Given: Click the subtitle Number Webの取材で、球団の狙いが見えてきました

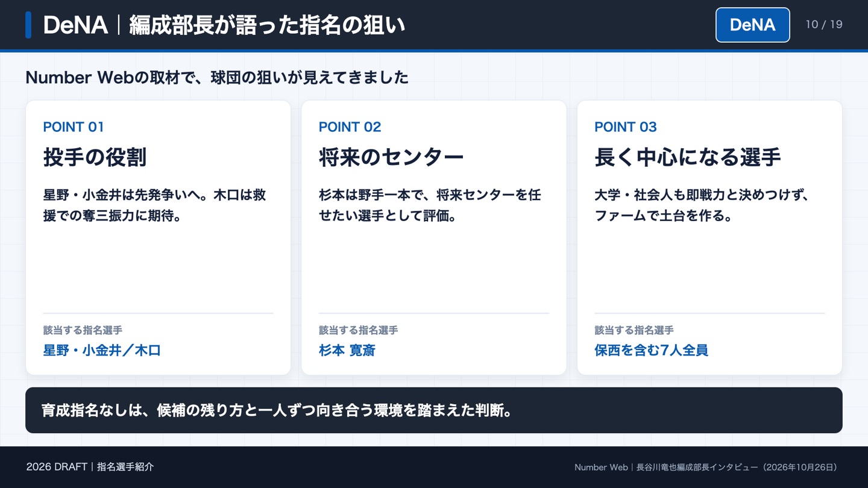Looking at the screenshot, I should click(217, 77).
